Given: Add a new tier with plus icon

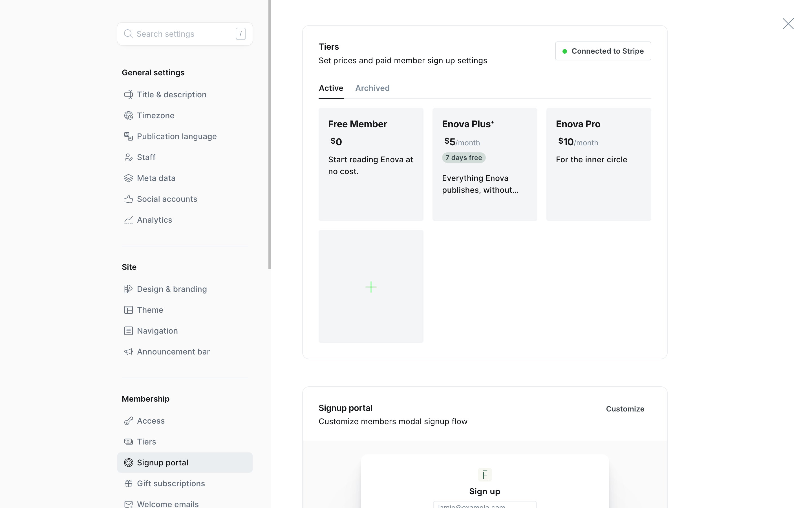Looking at the screenshot, I should click(371, 286).
